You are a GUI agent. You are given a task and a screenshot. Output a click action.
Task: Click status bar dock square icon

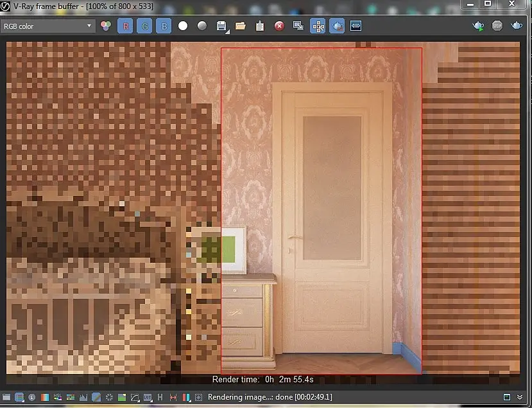click(507, 397)
